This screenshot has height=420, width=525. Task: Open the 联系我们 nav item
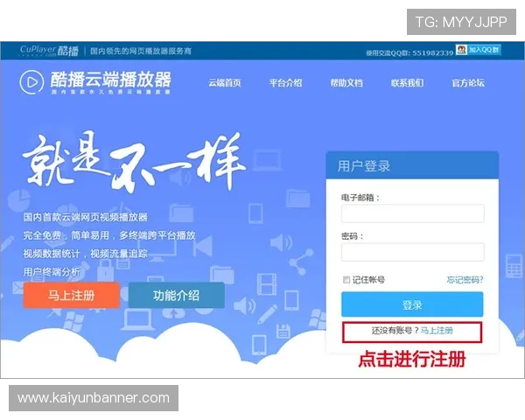[407, 83]
